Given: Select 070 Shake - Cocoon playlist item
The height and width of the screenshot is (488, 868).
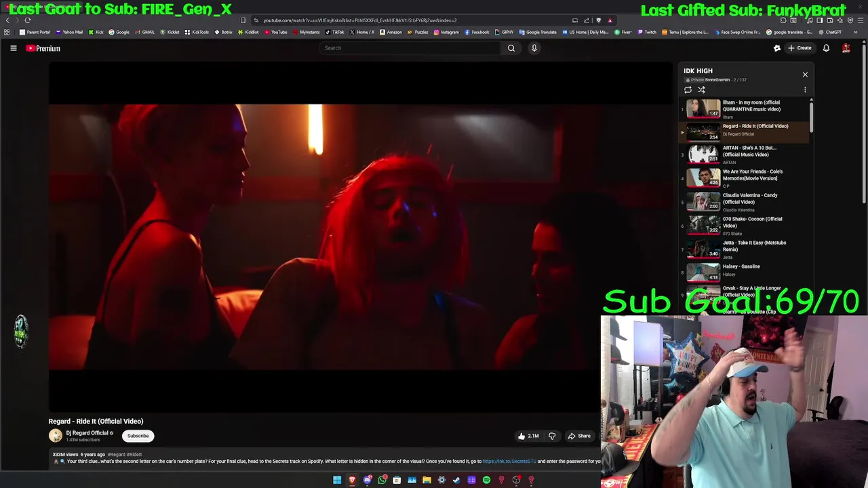Looking at the screenshot, I should (x=744, y=226).
